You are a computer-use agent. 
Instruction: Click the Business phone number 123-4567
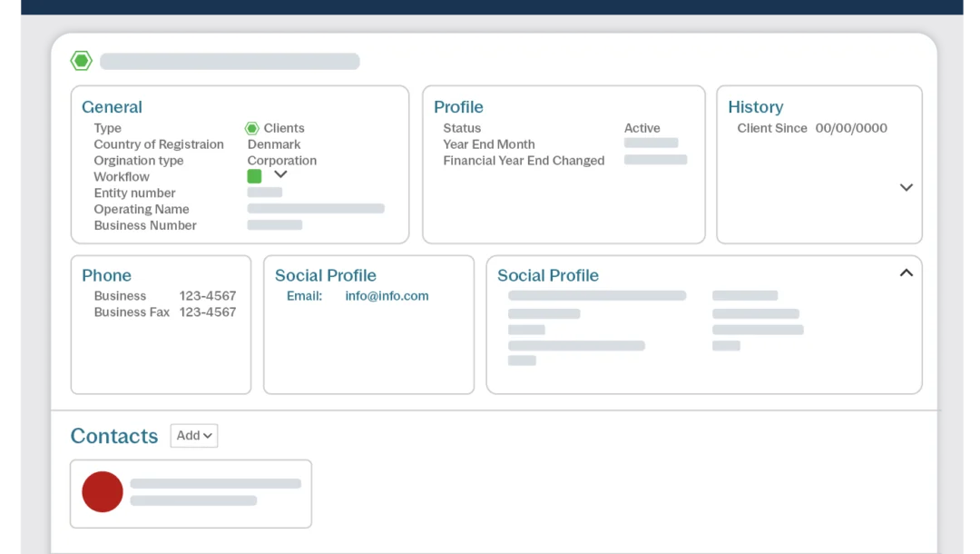207,296
